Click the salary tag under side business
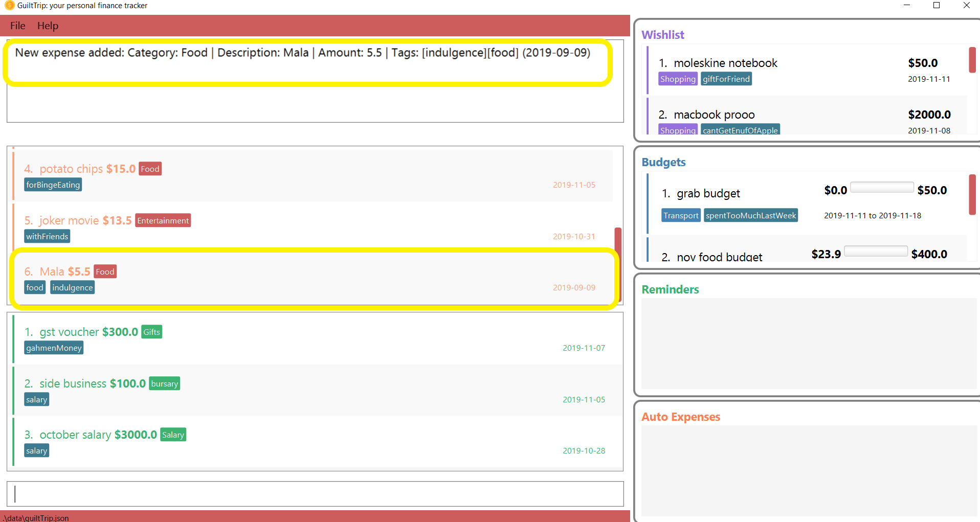 pos(37,400)
